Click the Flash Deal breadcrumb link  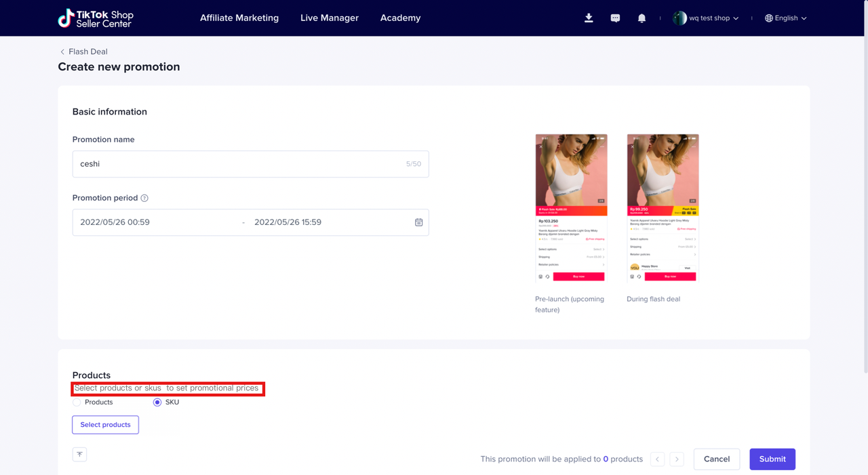pyautogui.click(x=88, y=51)
